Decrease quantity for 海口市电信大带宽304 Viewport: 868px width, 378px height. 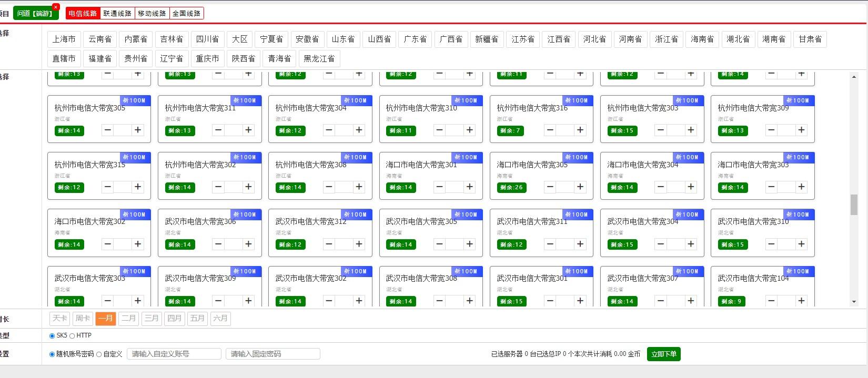[x=661, y=187]
